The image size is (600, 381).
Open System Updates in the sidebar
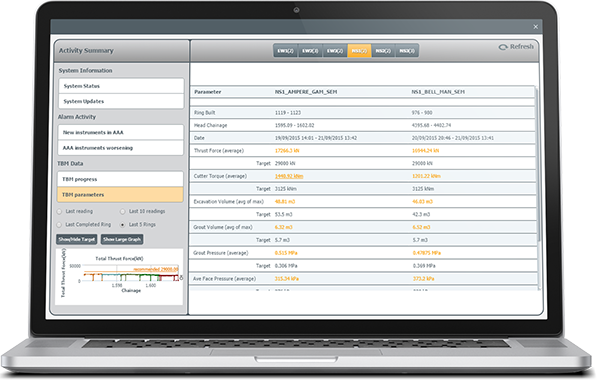tap(121, 101)
